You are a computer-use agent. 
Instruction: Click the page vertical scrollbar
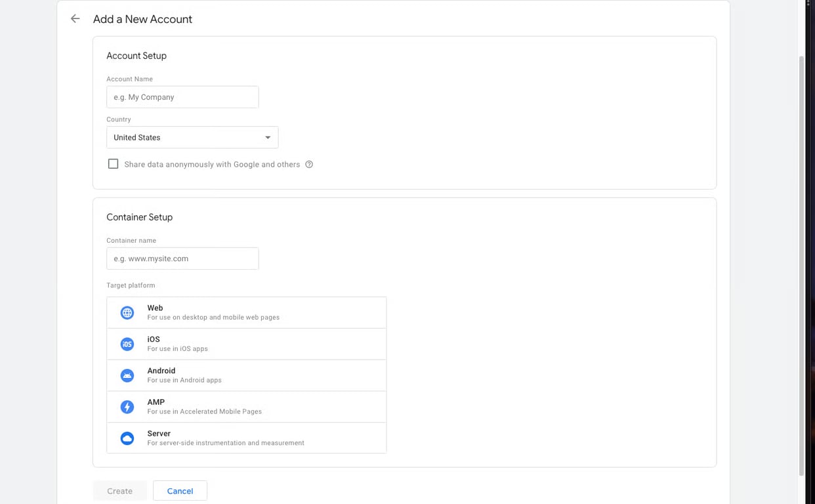tap(801, 262)
